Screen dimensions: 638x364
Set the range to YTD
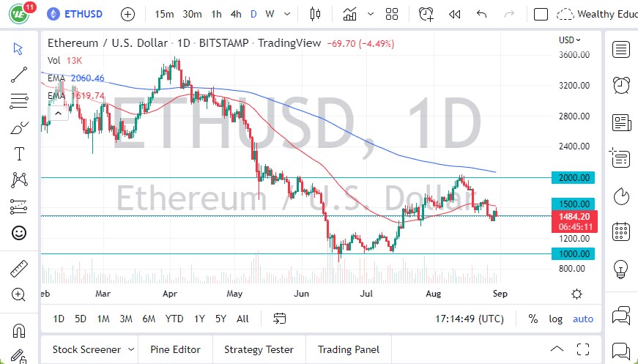click(174, 319)
